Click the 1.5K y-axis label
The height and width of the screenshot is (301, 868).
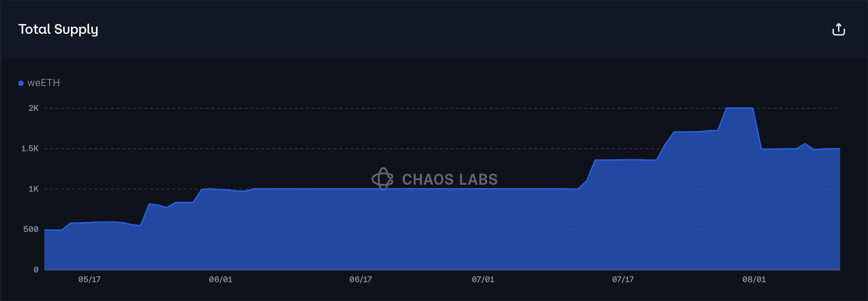[x=30, y=149]
